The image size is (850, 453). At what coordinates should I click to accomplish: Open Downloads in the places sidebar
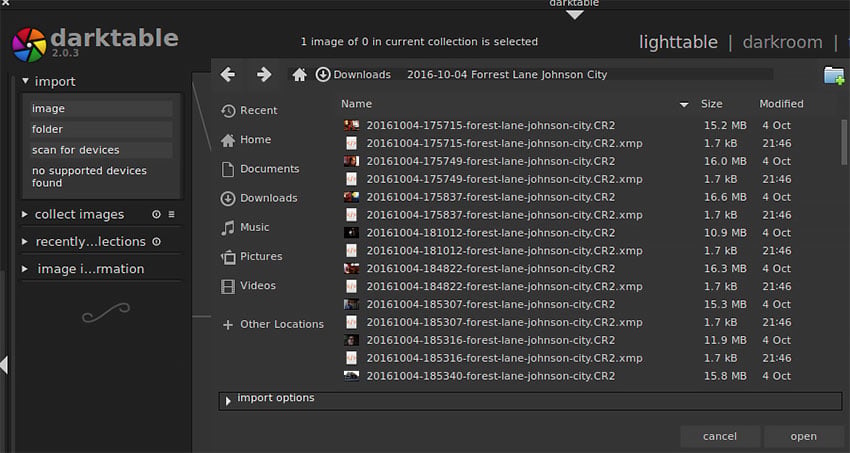point(259,198)
